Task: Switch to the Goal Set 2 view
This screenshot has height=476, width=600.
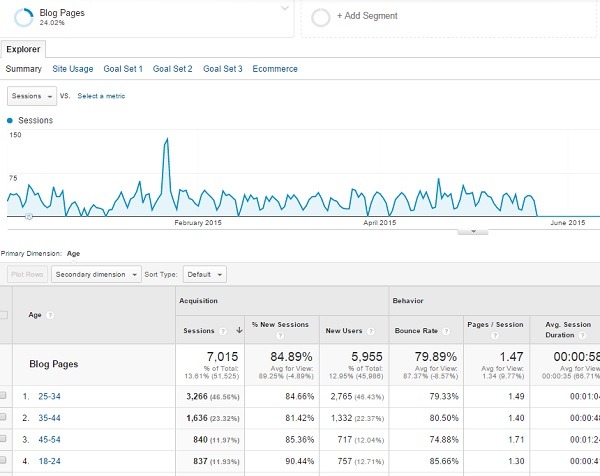Action: pos(173,69)
